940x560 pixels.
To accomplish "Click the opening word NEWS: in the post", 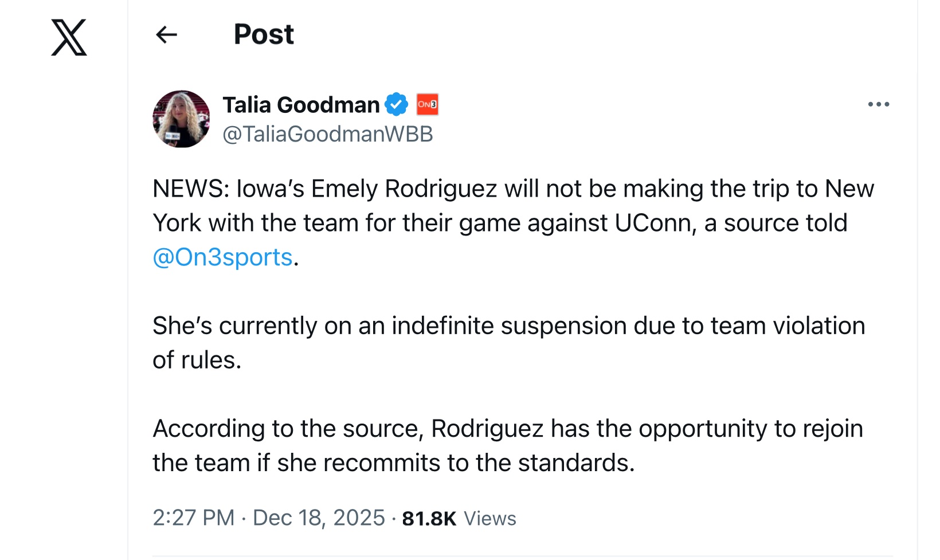I will pyautogui.click(x=190, y=189).
